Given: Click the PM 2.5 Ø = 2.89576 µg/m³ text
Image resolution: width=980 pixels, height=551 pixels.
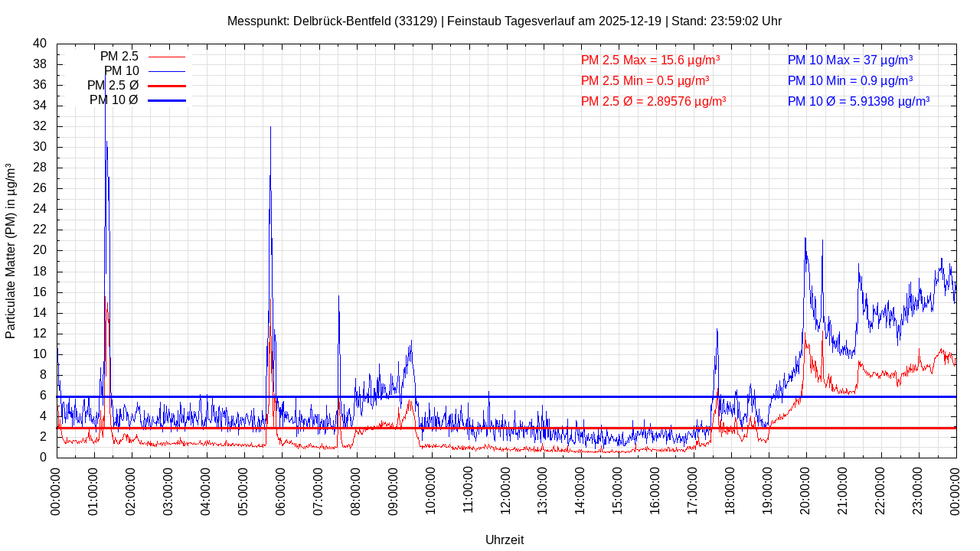Looking at the screenshot, I should coord(653,101).
